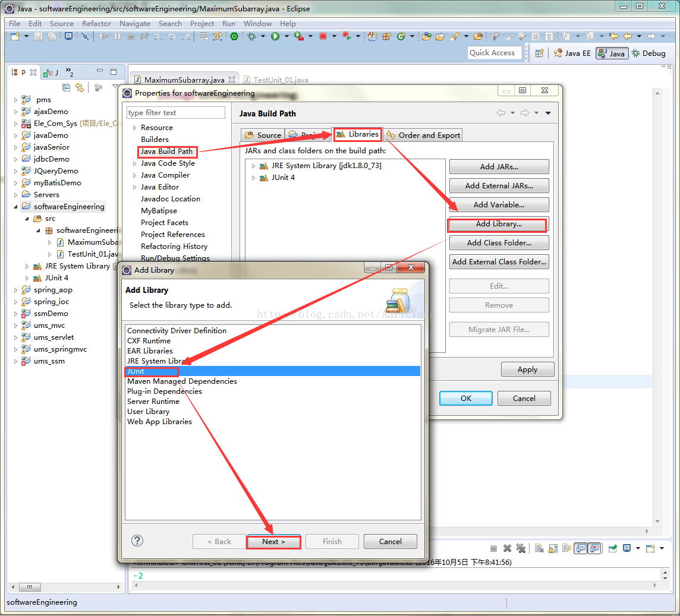
Task: Click the Quick Access search box
Action: [x=494, y=53]
